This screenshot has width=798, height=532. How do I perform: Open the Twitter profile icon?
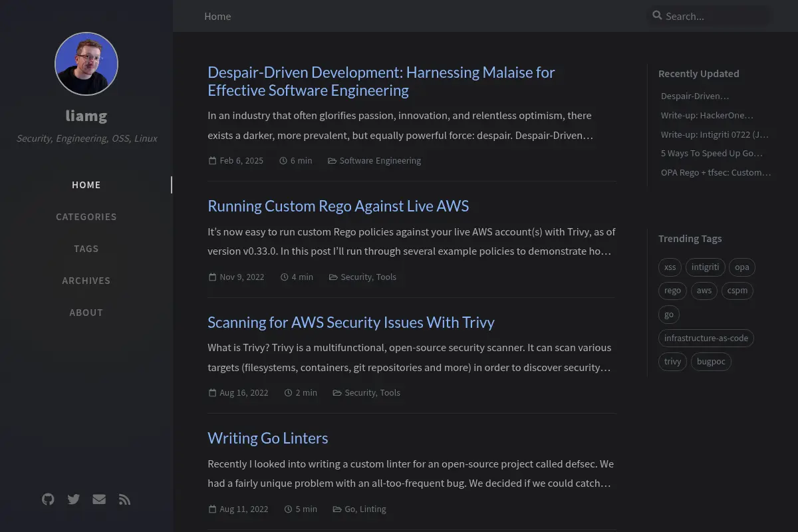[x=74, y=499]
